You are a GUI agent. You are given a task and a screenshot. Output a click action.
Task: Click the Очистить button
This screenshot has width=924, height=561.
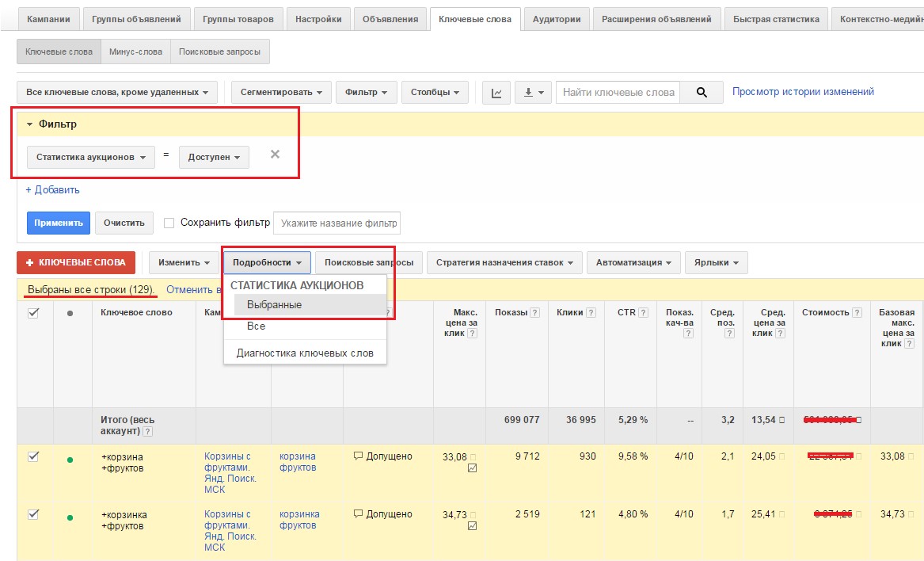(124, 223)
